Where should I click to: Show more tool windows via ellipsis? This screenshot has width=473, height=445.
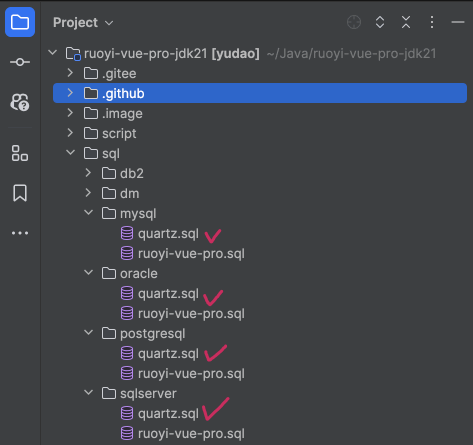20,233
